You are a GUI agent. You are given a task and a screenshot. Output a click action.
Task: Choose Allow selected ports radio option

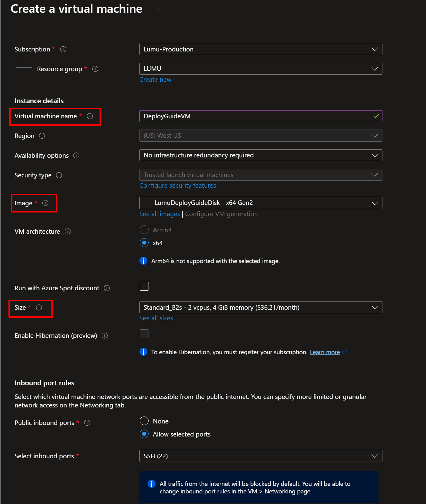click(144, 434)
